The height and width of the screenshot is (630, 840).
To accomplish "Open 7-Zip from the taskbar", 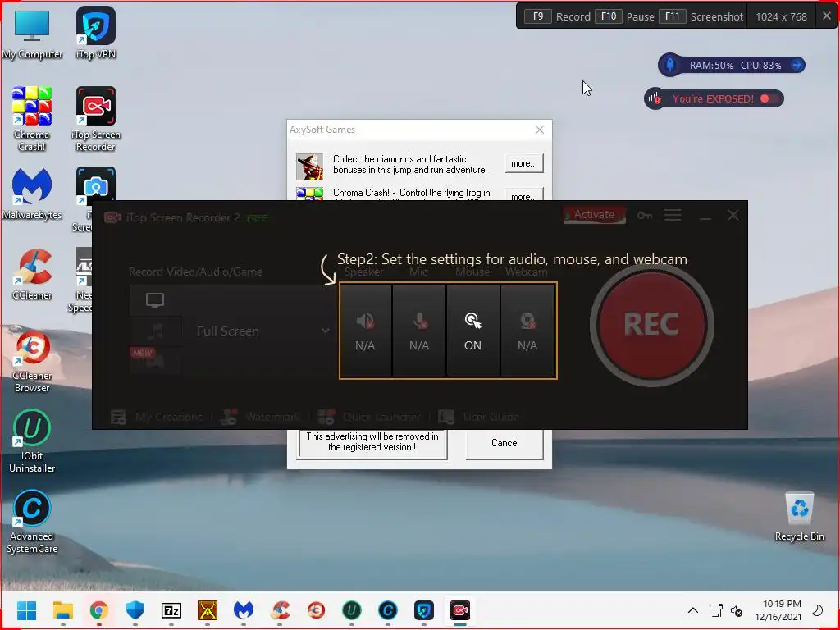I will [171, 610].
